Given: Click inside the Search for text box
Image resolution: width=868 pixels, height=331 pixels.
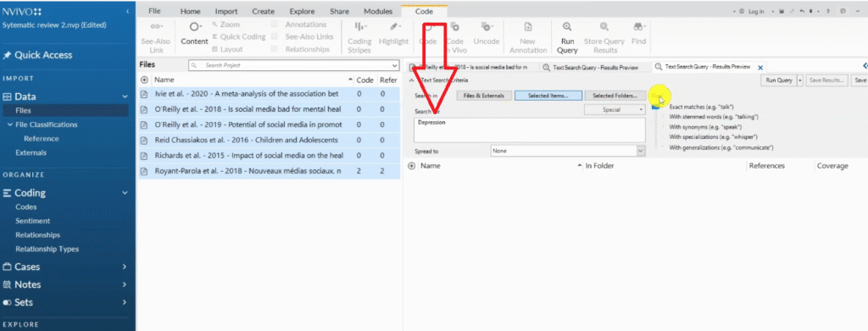Looking at the screenshot, I should [530, 130].
